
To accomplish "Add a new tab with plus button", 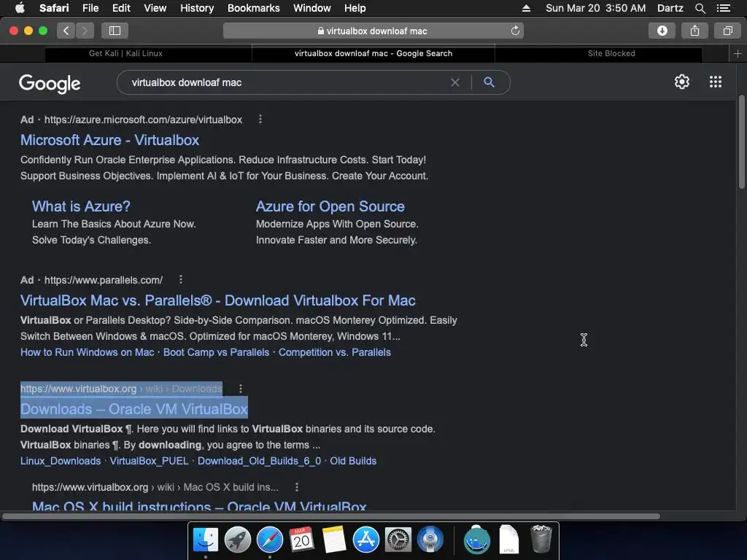I will tap(738, 54).
